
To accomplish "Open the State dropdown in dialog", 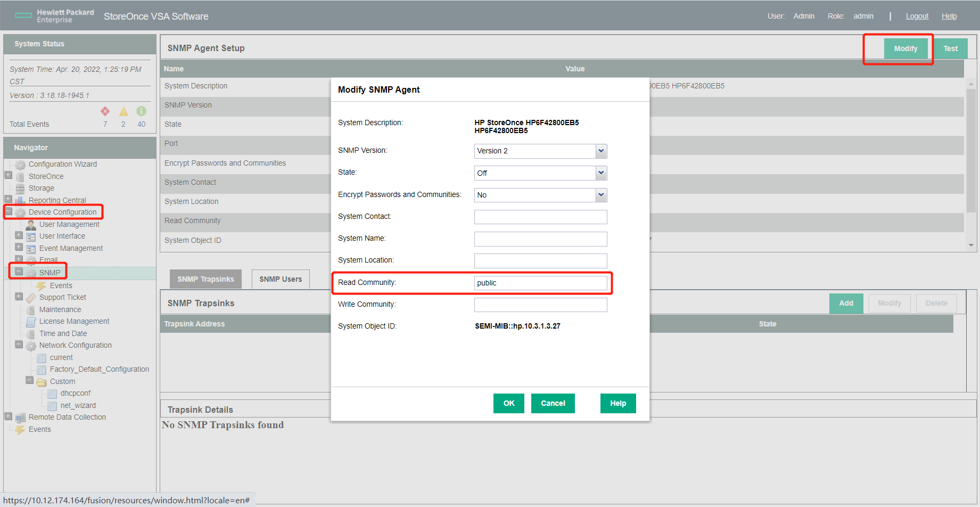I will (601, 173).
